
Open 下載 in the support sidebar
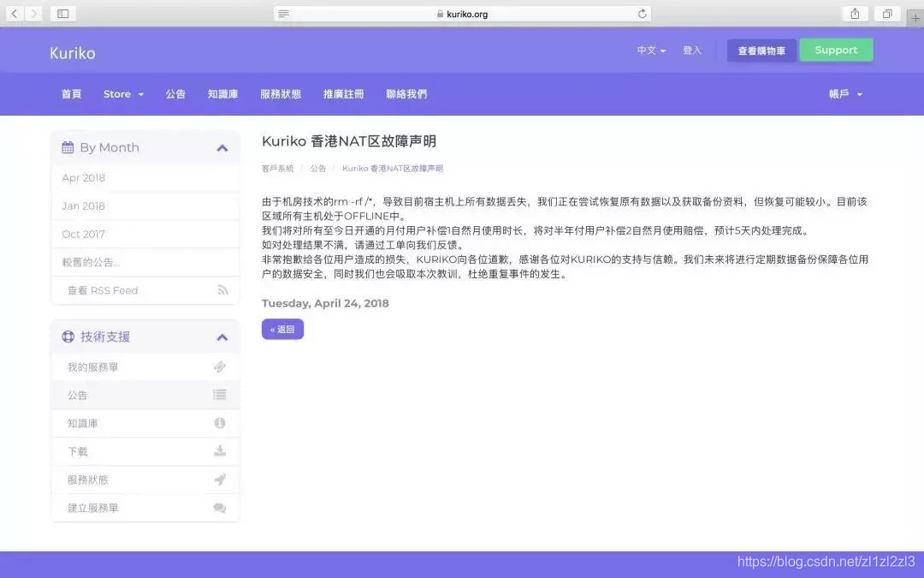tap(145, 451)
